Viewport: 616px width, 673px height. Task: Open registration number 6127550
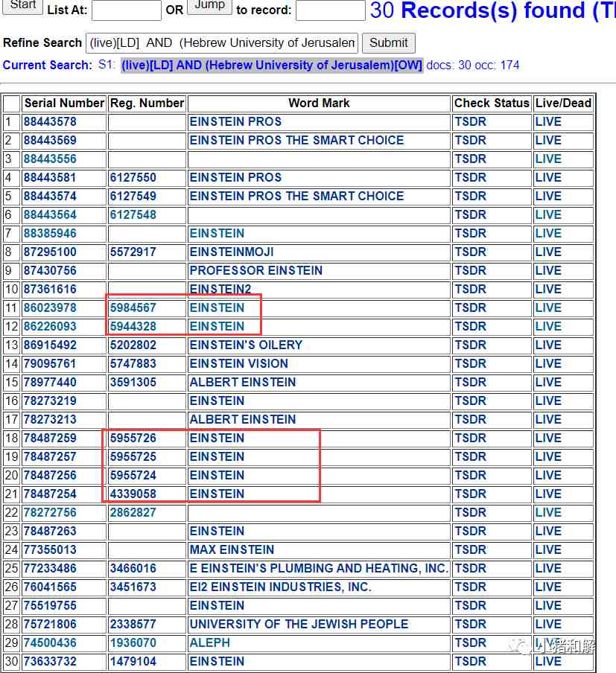pos(133,178)
